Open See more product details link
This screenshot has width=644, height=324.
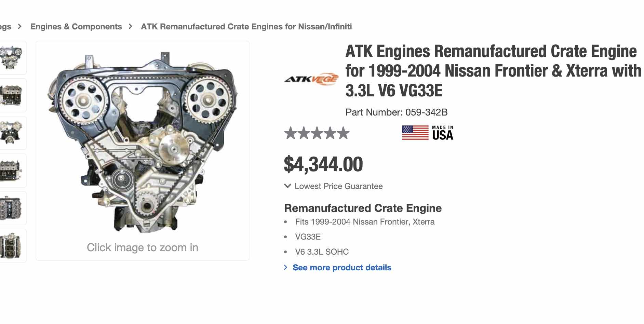pyautogui.click(x=342, y=268)
